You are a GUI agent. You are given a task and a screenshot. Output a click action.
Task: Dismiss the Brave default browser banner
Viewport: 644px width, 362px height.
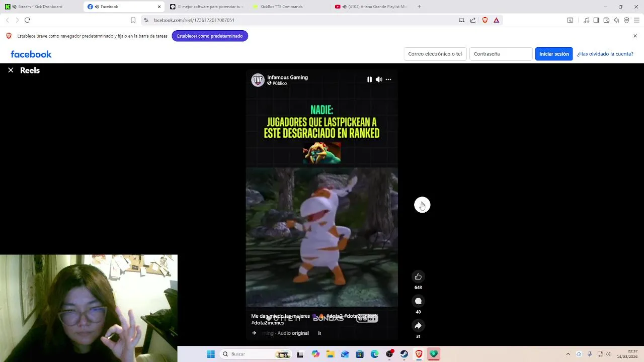coord(635,36)
